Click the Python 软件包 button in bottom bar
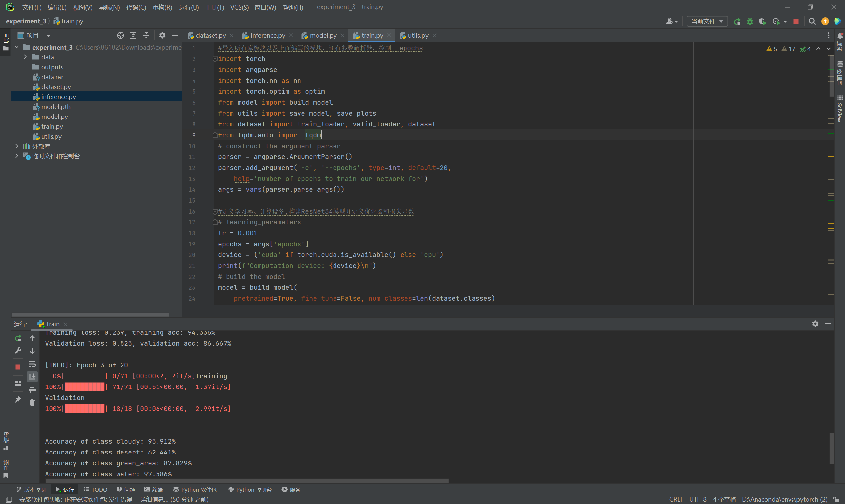The height and width of the screenshot is (504, 845). point(195,489)
